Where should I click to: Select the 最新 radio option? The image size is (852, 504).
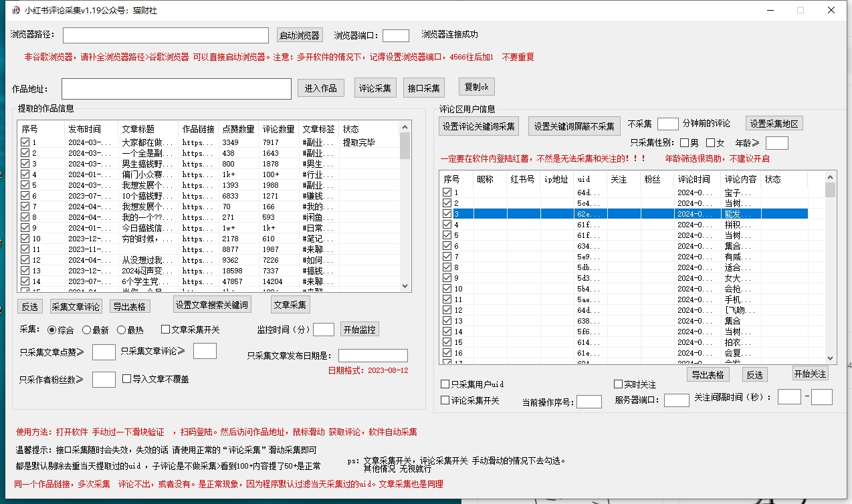86,330
